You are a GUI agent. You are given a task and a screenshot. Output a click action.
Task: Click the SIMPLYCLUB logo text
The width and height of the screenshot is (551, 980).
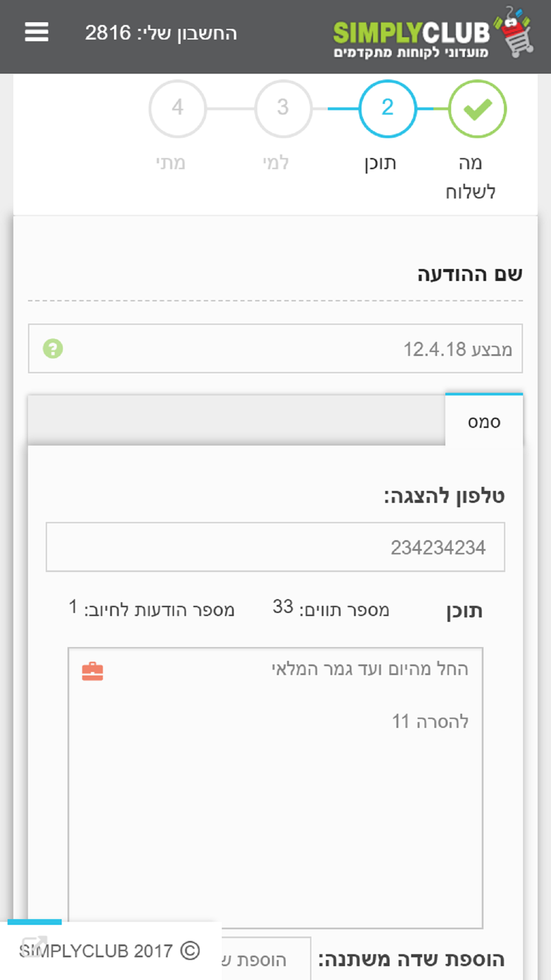(411, 33)
